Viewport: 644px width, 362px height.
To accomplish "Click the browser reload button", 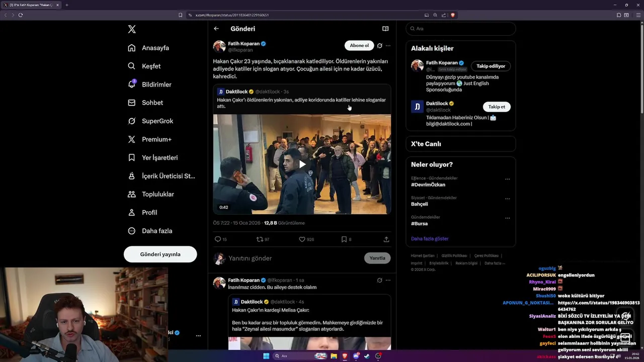I will (21, 15).
